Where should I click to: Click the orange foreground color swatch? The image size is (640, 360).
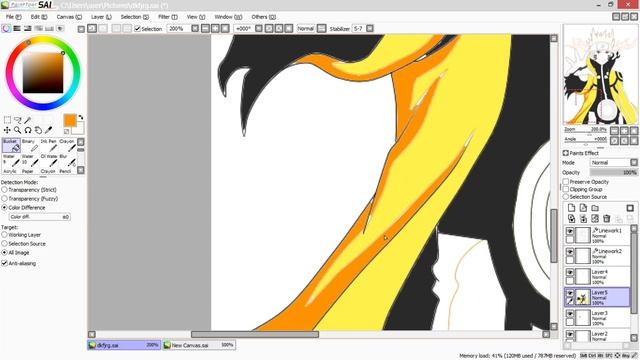click(x=70, y=120)
